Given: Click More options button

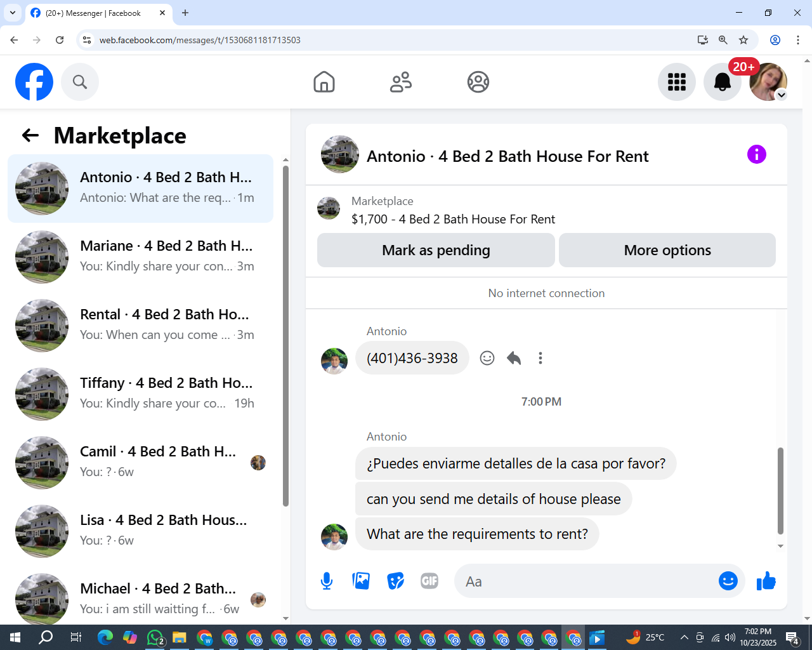Looking at the screenshot, I should [667, 250].
